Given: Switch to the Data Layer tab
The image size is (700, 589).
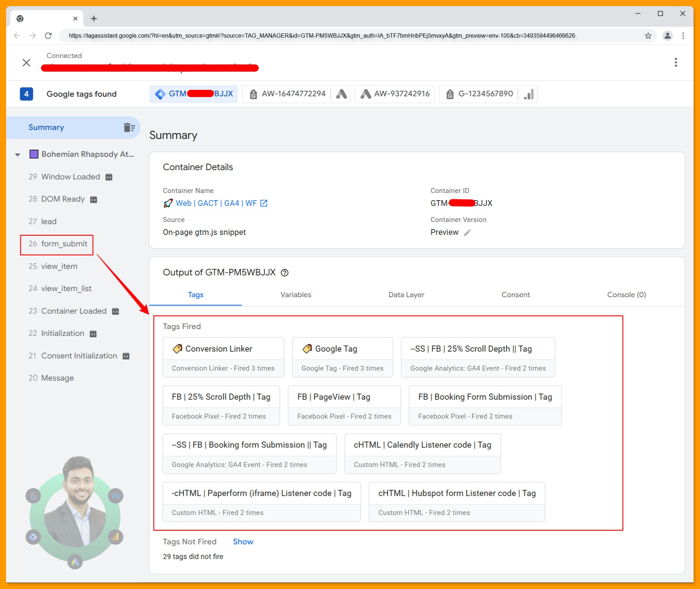Looking at the screenshot, I should click(406, 295).
